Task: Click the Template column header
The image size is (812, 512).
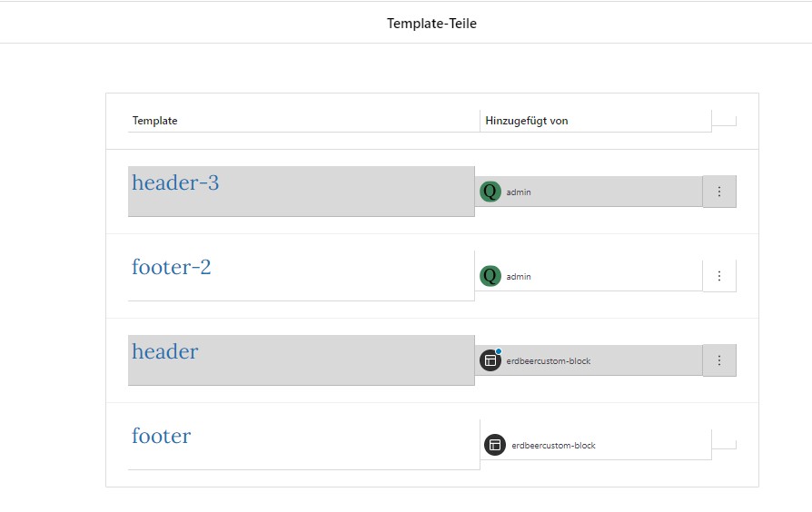Action: click(x=154, y=121)
